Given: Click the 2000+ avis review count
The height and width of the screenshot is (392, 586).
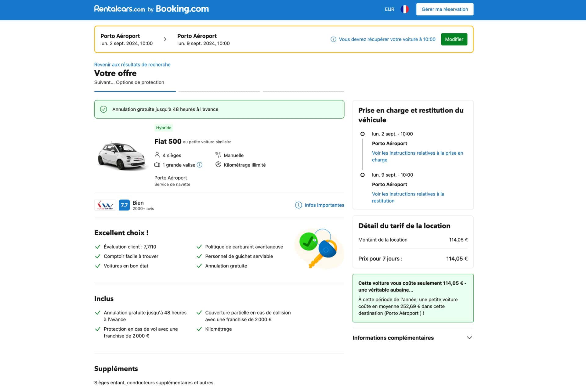Looking at the screenshot, I should [x=143, y=209].
